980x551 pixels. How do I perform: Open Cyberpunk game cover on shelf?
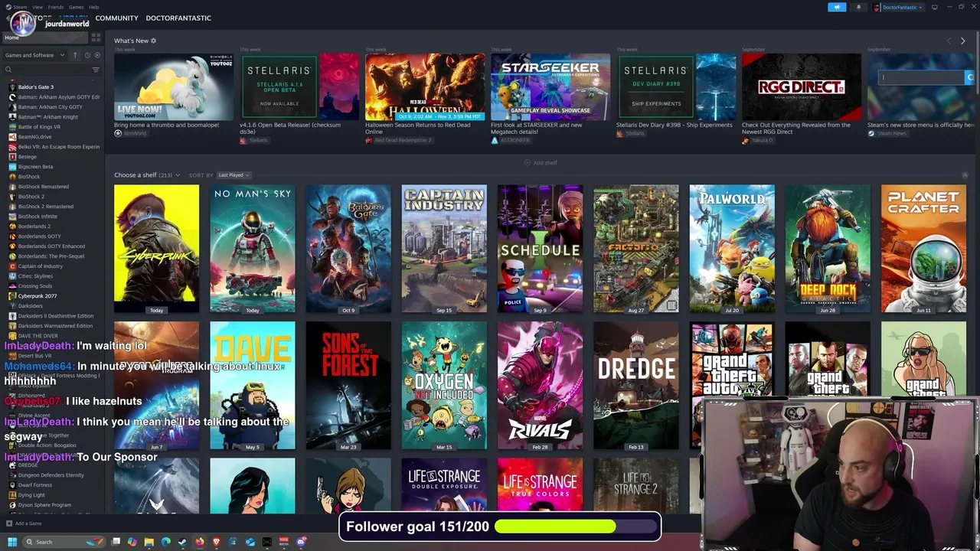(x=156, y=249)
